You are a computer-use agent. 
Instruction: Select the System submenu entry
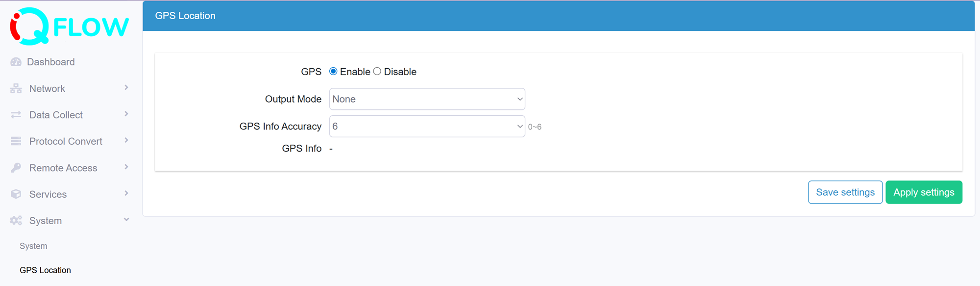(x=33, y=246)
